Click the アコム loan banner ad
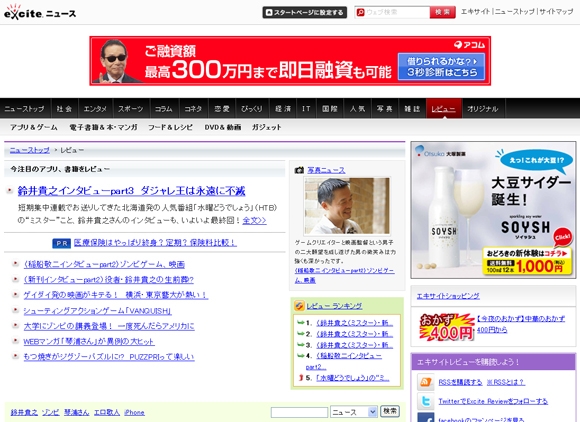 coord(290,61)
